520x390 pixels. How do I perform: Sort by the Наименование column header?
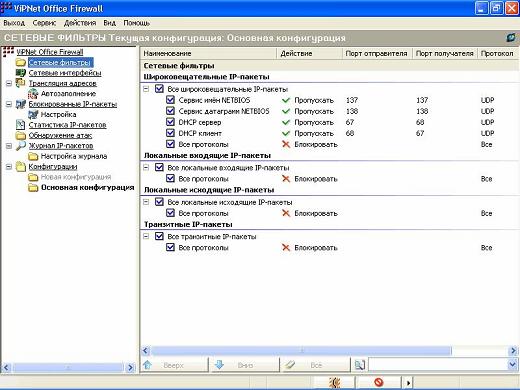[208, 53]
